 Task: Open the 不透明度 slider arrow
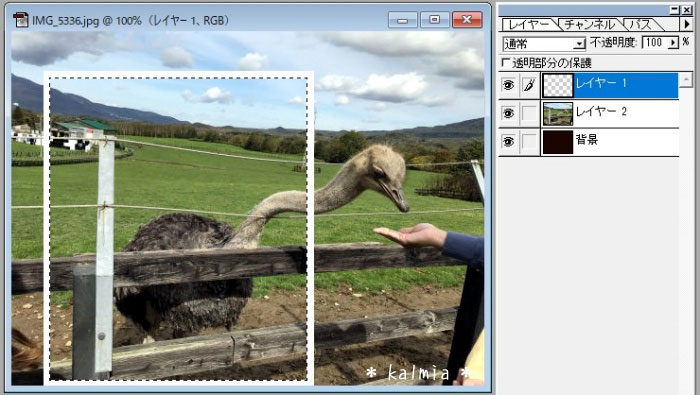pos(673,42)
